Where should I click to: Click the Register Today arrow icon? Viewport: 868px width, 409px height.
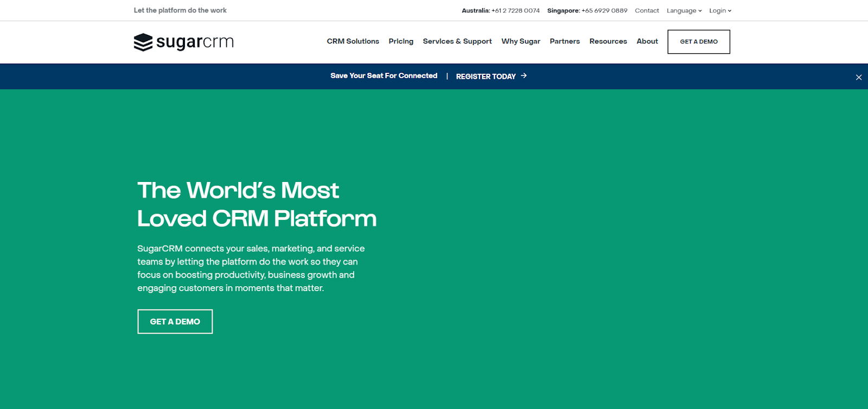pos(524,75)
